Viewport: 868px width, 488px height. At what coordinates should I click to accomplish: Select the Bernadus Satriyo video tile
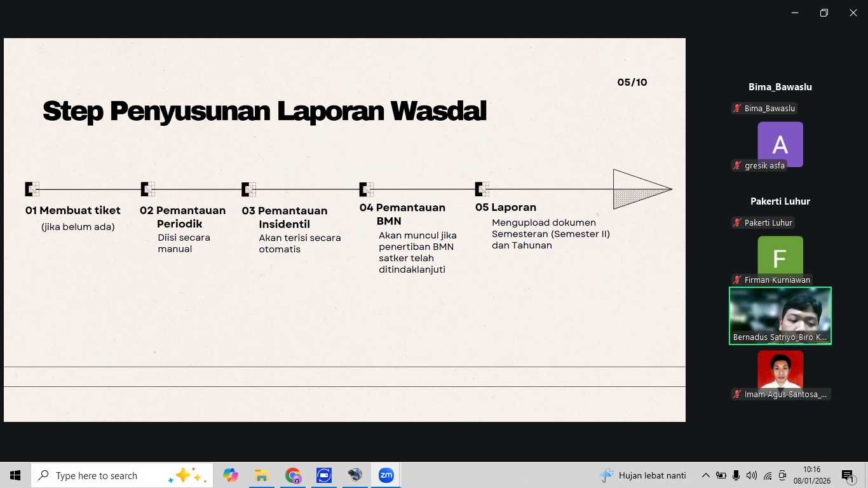pyautogui.click(x=780, y=315)
